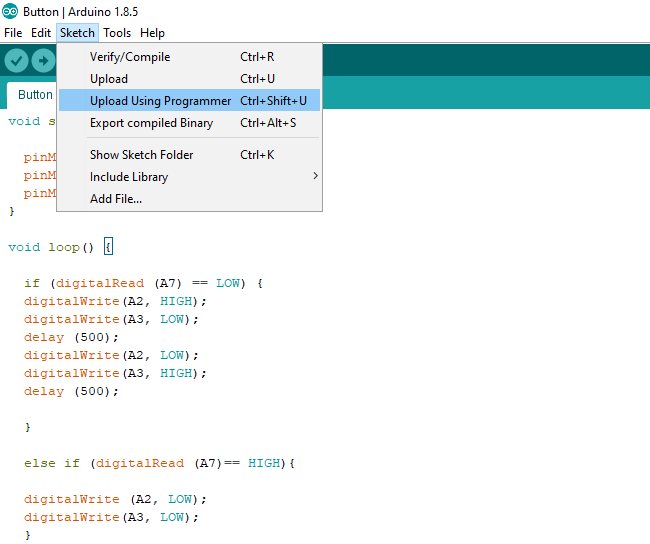The width and height of the screenshot is (650, 544).
Task: Open the File menu
Action: point(13,33)
